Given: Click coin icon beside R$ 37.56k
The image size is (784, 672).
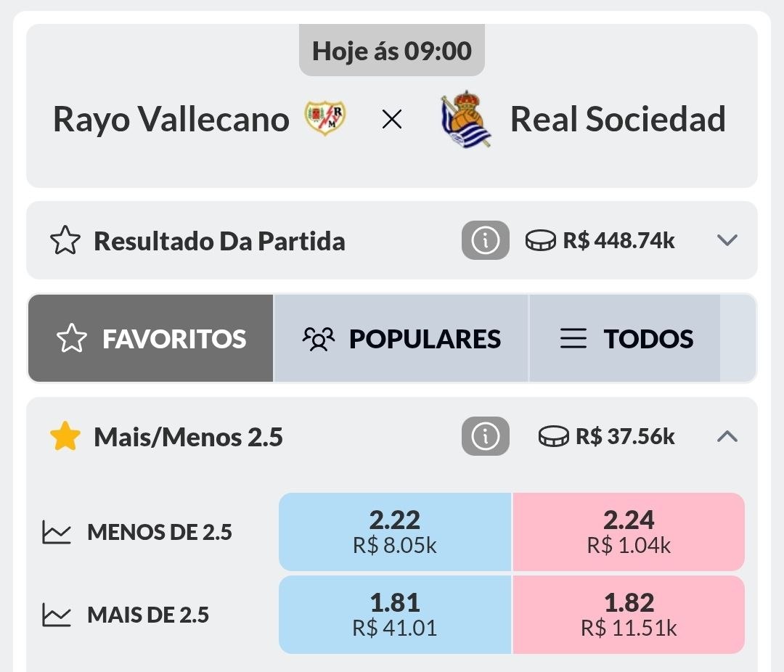Looking at the screenshot, I should click(553, 437).
